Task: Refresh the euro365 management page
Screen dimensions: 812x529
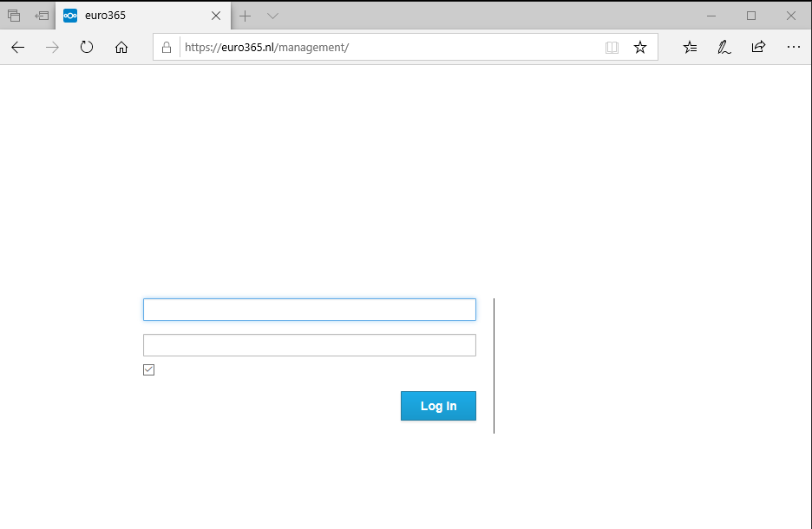Action: tap(87, 48)
